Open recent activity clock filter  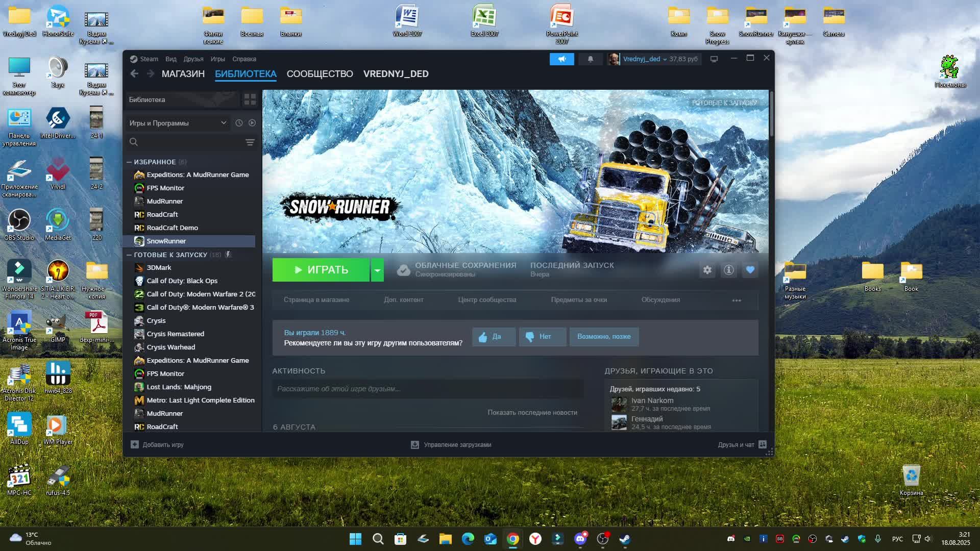pyautogui.click(x=239, y=123)
